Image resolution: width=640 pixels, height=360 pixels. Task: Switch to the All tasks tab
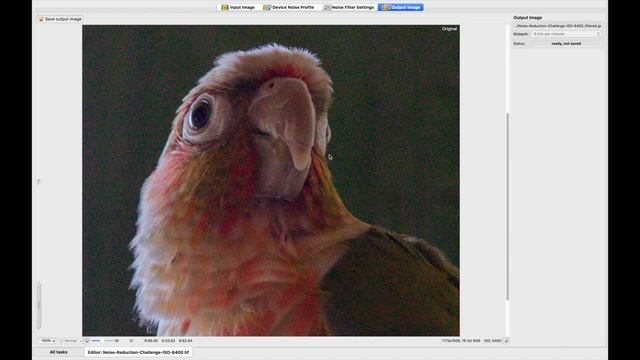tap(59, 352)
